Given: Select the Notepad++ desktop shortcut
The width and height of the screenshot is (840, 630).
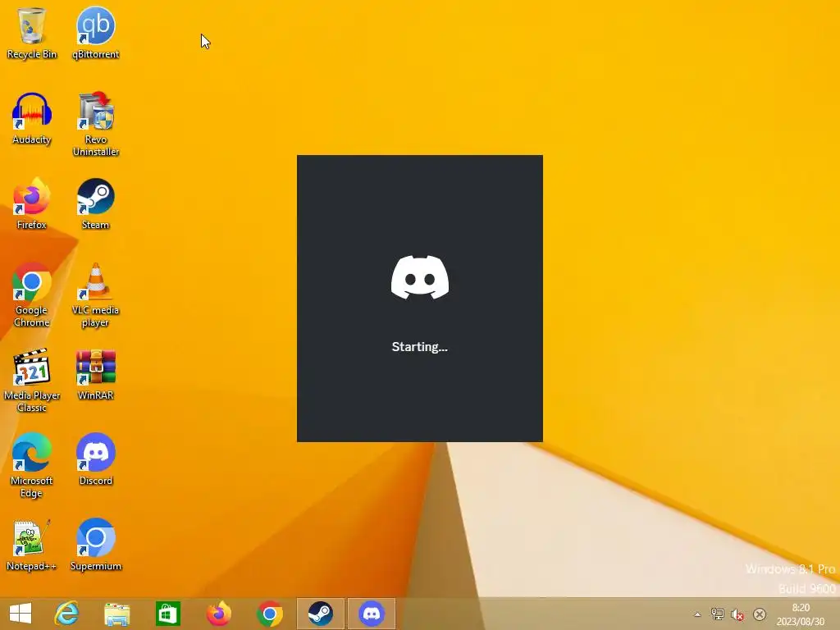Looking at the screenshot, I should pos(31,545).
